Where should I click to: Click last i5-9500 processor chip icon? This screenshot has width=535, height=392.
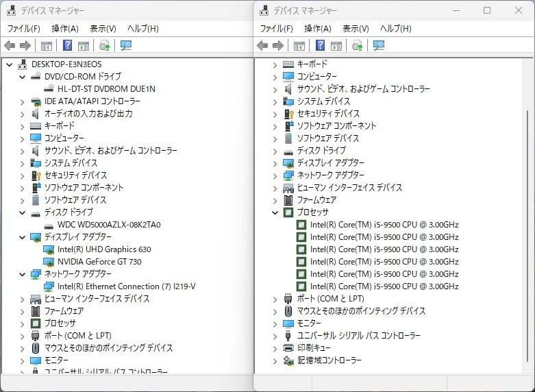pyautogui.click(x=301, y=286)
